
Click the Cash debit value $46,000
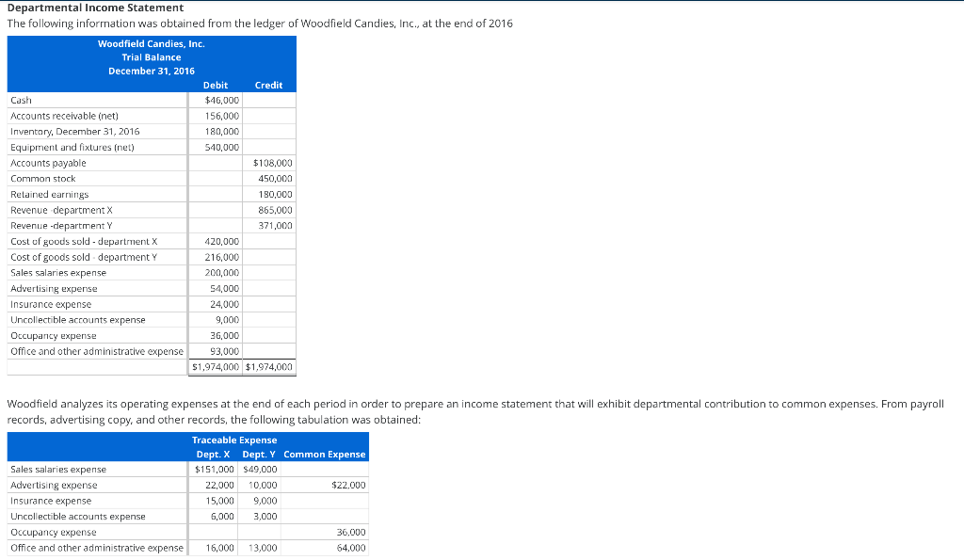click(x=222, y=100)
